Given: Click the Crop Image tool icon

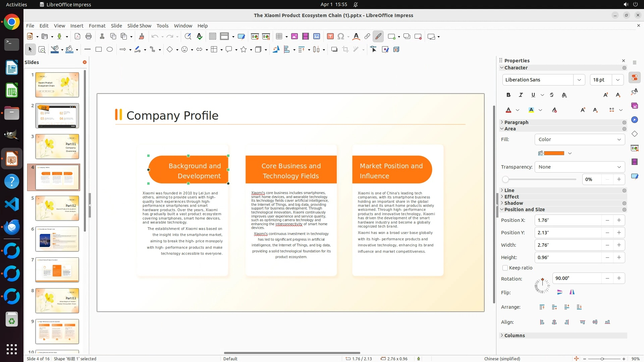Looking at the screenshot, I should click(345, 50).
